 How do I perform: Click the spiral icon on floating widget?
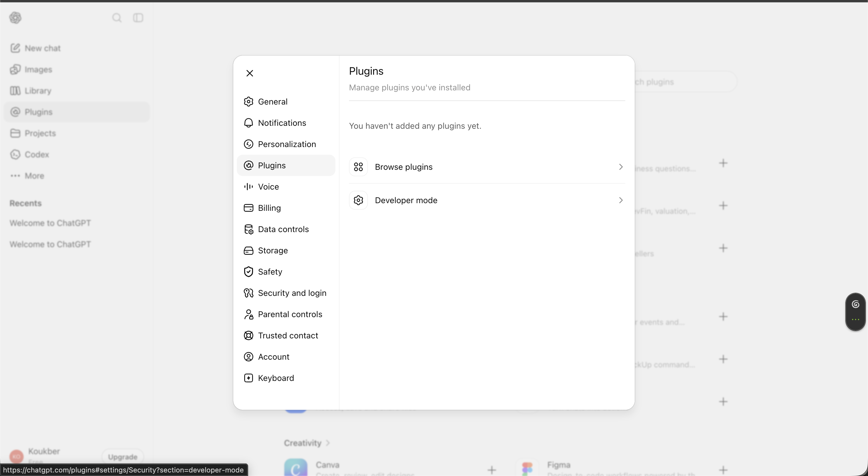click(855, 304)
